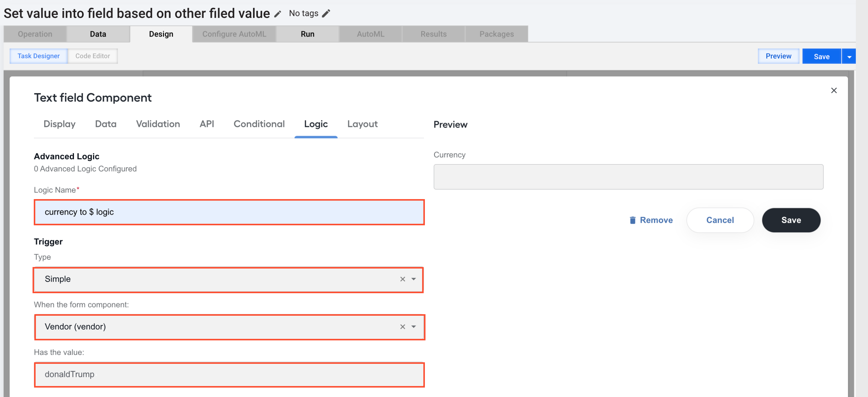Screen dimensions: 868x397
Task: Go to the Conditional tab
Action: (259, 124)
